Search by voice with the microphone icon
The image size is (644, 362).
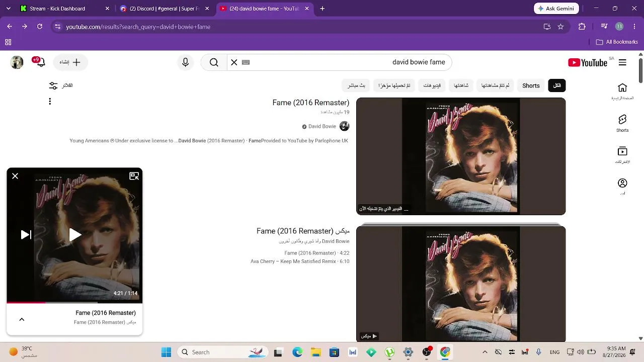(x=186, y=62)
